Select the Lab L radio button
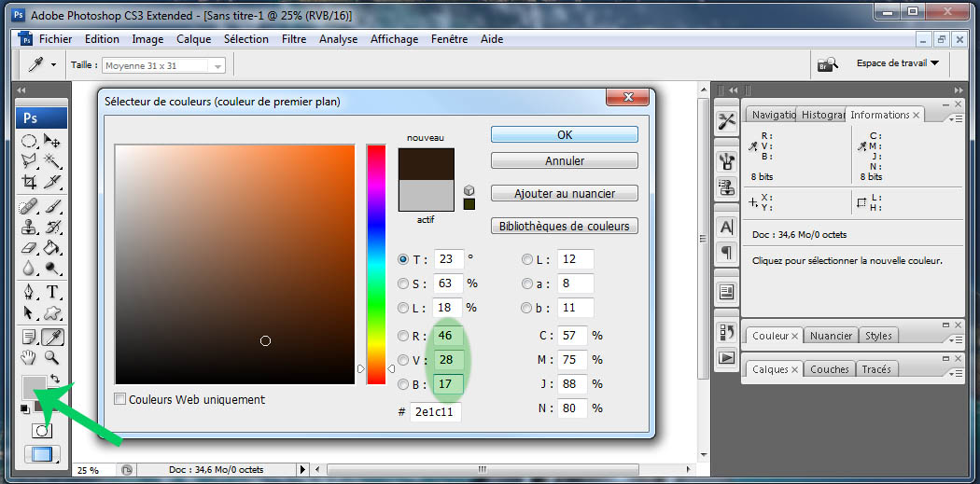 pos(527,259)
